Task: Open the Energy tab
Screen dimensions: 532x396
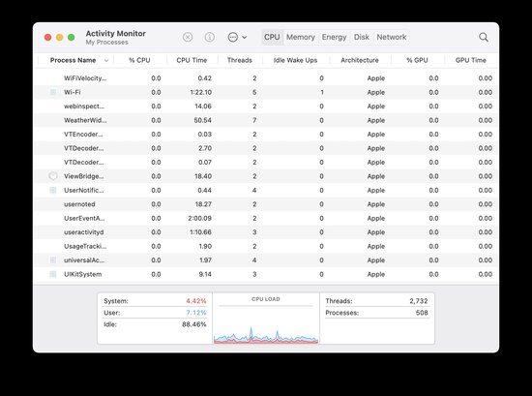Action: click(x=335, y=37)
